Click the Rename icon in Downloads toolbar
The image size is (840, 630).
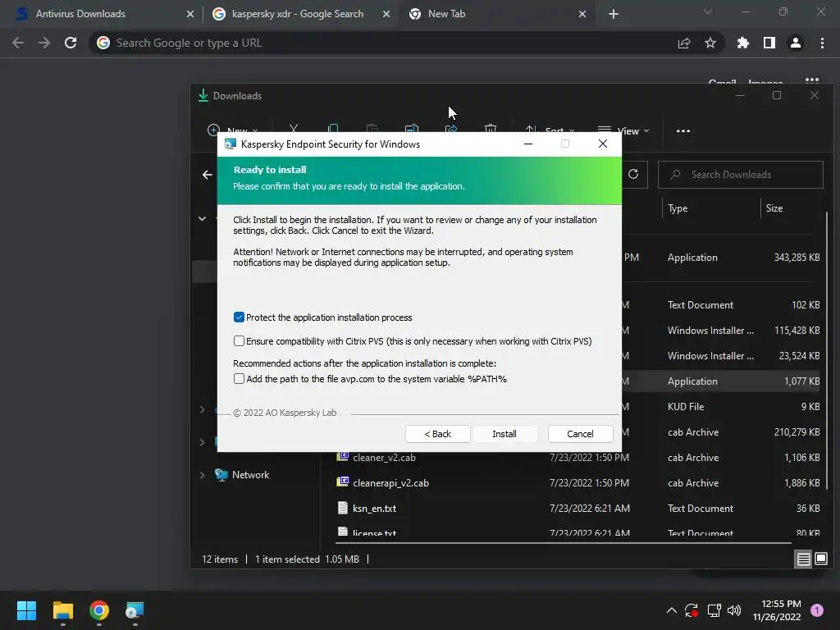412,129
